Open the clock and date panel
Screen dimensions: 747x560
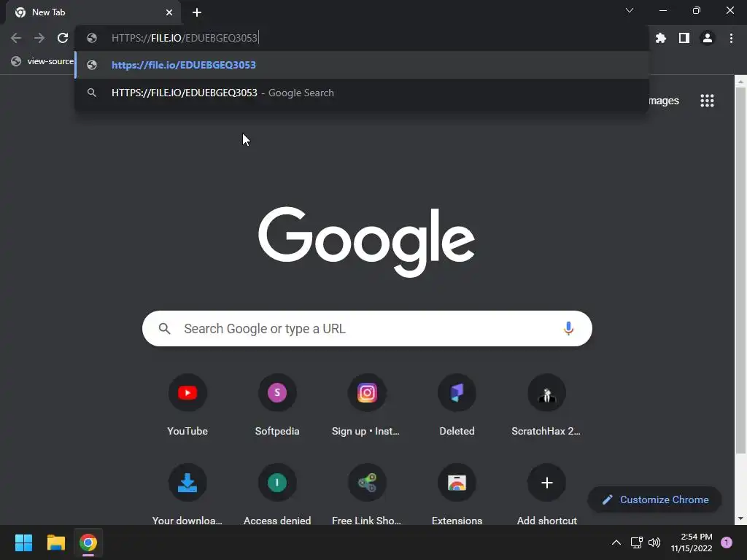[692, 542]
